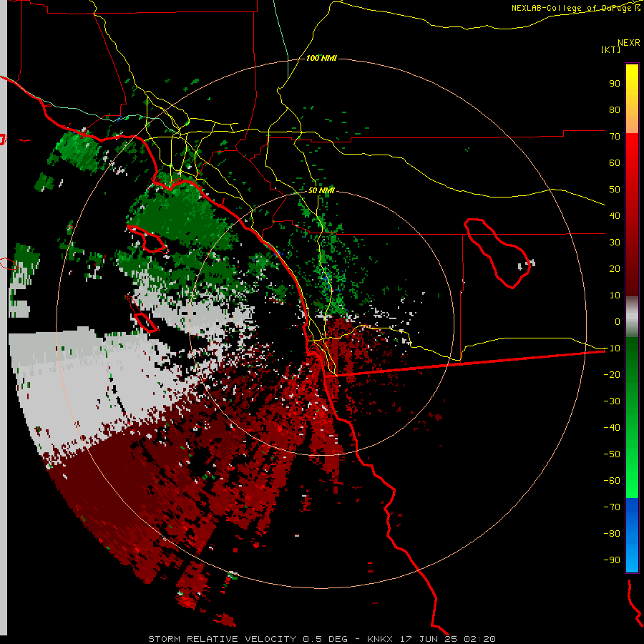Screen dimensions: 644x644
Task: Click the NEXR label above the color scale
Action: click(x=629, y=43)
